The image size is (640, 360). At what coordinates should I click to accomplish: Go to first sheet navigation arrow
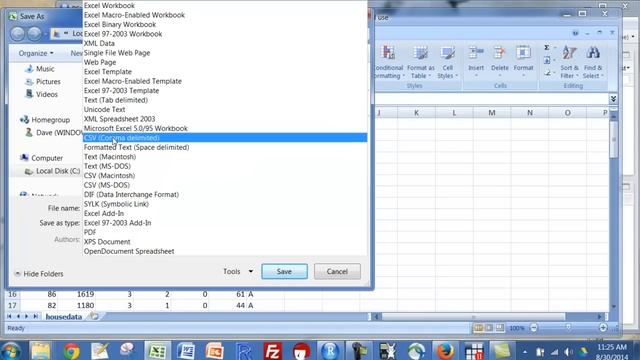(x=9, y=316)
